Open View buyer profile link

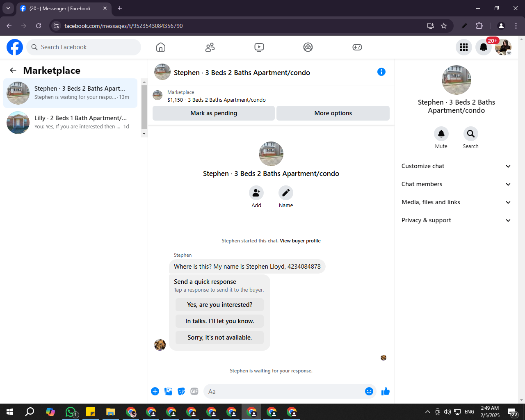coord(300,241)
